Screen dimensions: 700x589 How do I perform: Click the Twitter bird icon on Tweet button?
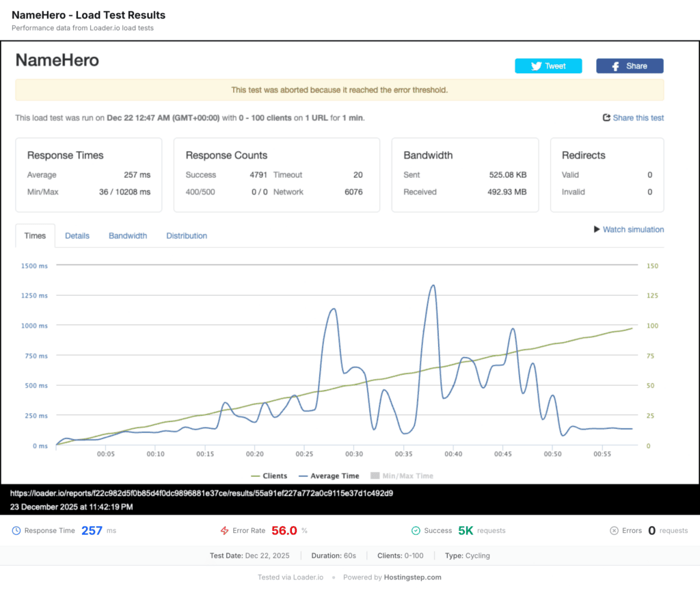click(536, 66)
